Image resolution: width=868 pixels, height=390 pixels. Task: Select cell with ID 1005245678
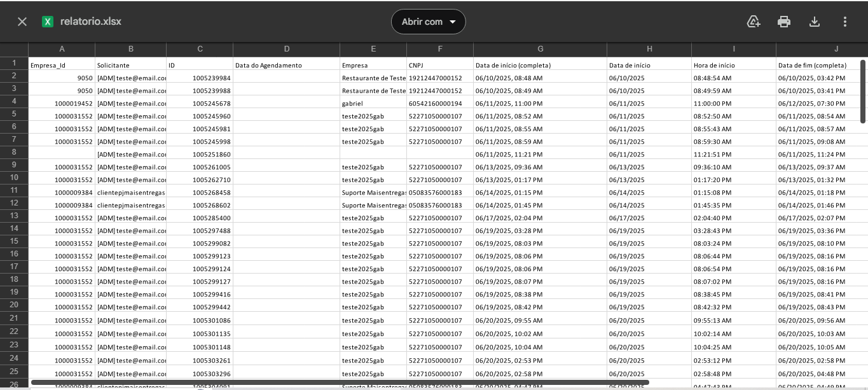[x=200, y=103]
